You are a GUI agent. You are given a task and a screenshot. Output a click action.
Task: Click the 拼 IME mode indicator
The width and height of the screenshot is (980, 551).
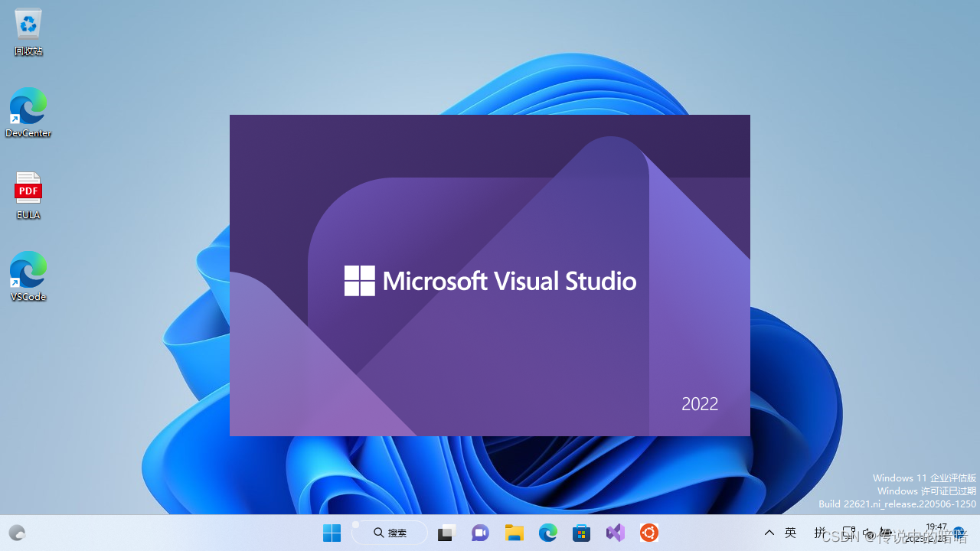pos(820,533)
